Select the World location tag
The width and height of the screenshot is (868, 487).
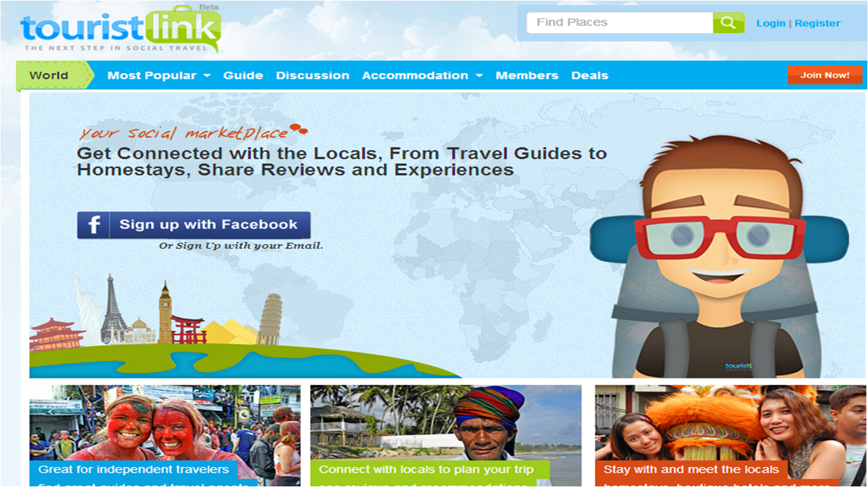[x=50, y=75]
